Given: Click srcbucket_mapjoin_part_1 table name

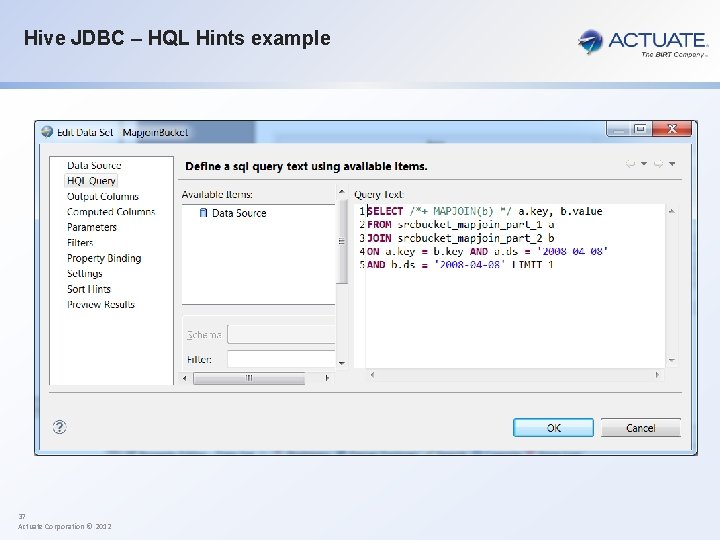Looking at the screenshot, I should (x=470, y=225).
